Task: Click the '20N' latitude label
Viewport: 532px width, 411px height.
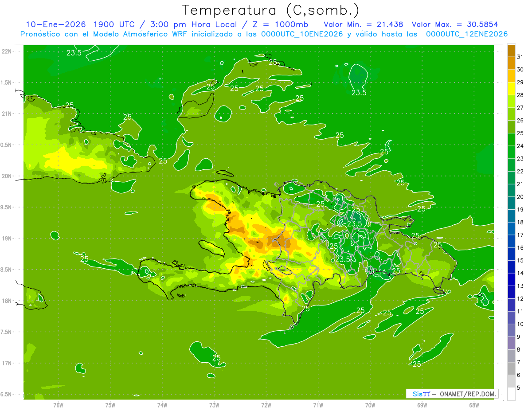Action: click(x=7, y=176)
